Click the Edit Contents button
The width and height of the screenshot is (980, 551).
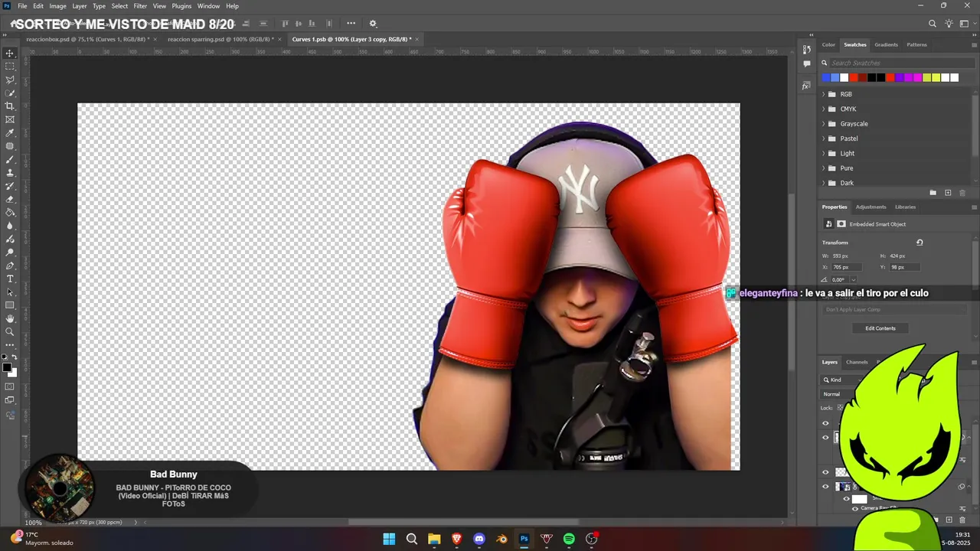tap(880, 328)
